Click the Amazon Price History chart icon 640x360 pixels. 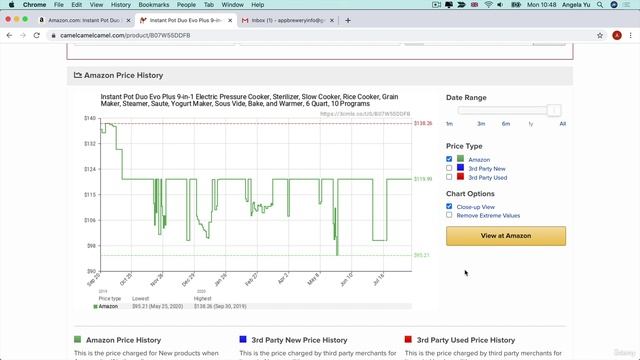78,75
